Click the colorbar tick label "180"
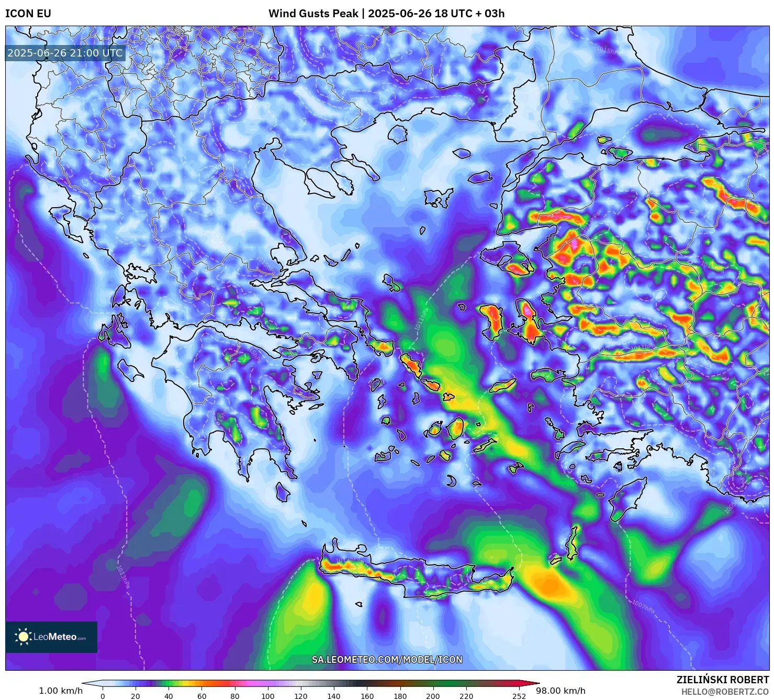Image resolution: width=774 pixels, height=700 pixels. [400, 696]
